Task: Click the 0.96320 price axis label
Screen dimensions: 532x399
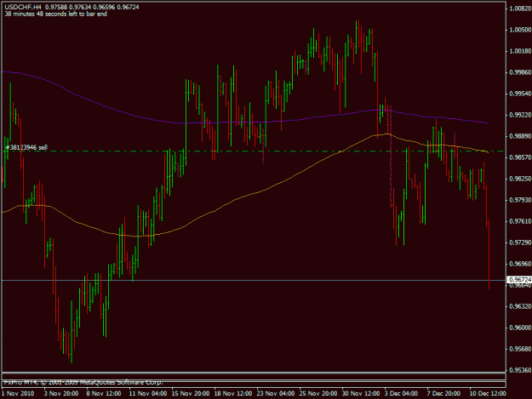Action: click(520, 306)
